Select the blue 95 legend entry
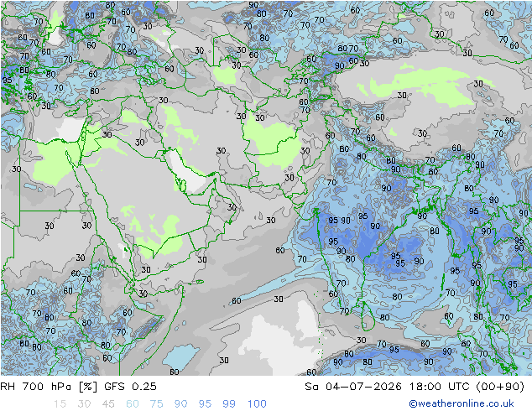 (205, 404)
